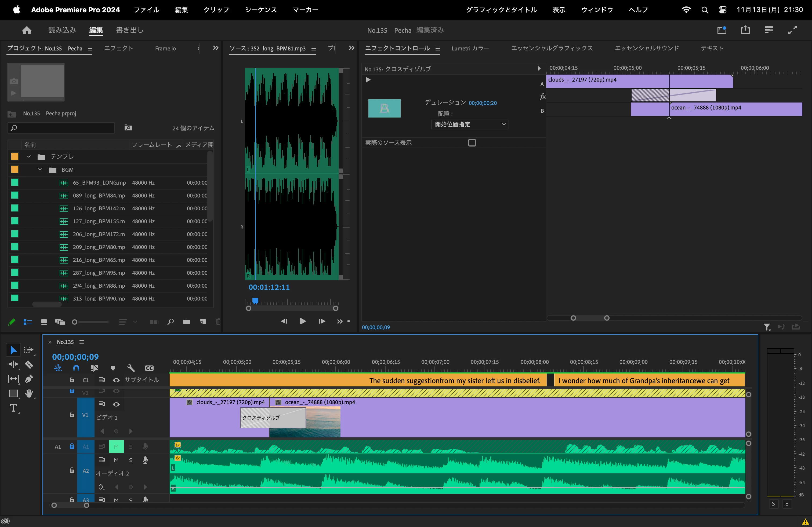Collapse the テンプレ bin

pos(29,156)
